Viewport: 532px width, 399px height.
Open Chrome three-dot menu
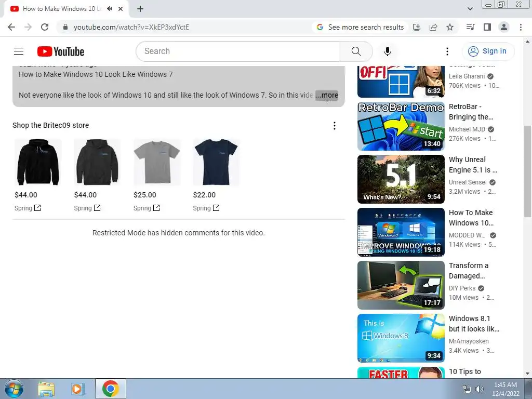tap(521, 27)
